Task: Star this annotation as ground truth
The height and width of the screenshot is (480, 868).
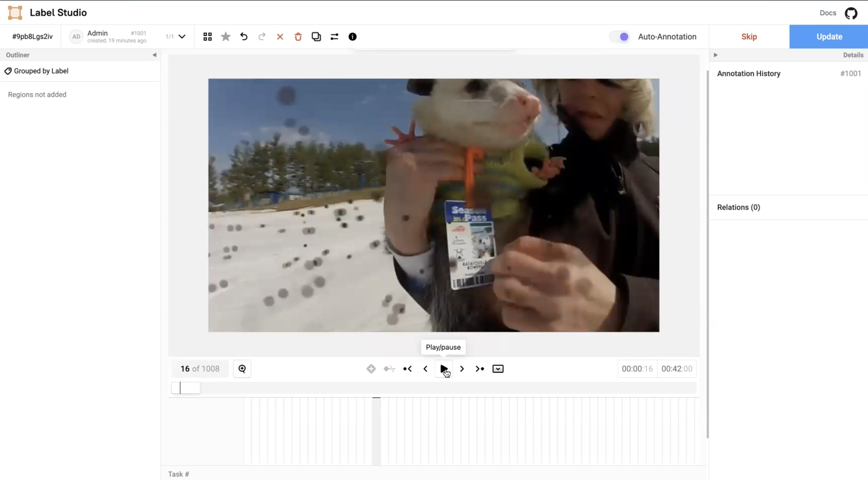Action: (x=226, y=37)
